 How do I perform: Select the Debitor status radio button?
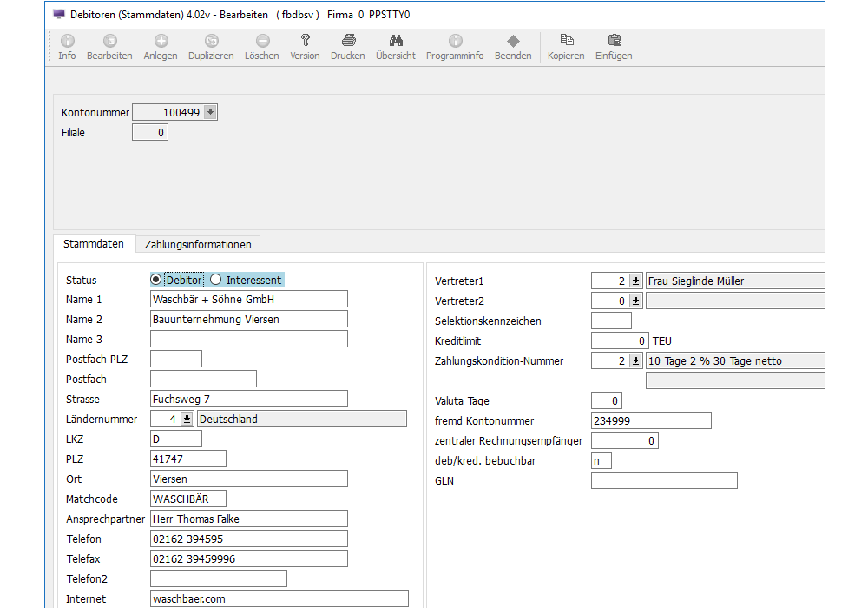pyautogui.click(x=156, y=280)
